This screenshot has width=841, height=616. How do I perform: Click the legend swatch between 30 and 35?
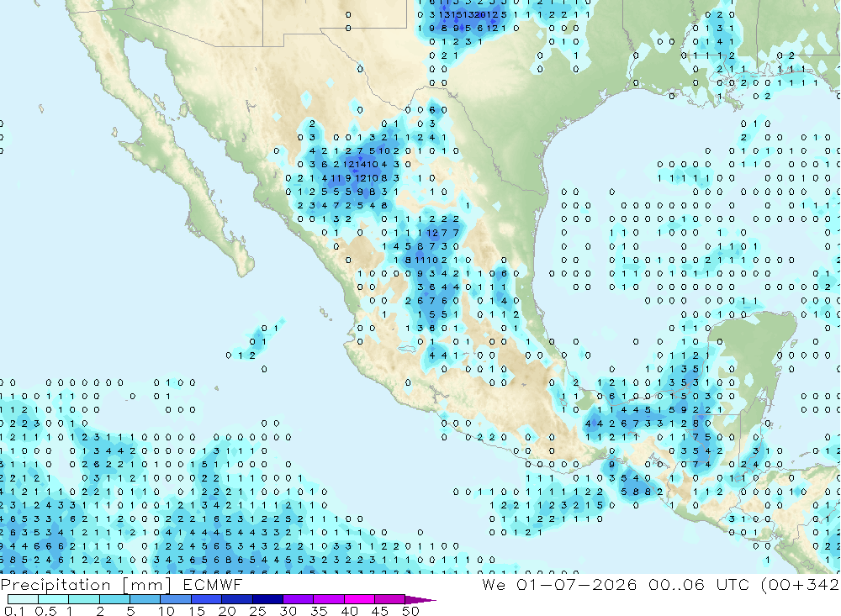[x=298, y=599]
